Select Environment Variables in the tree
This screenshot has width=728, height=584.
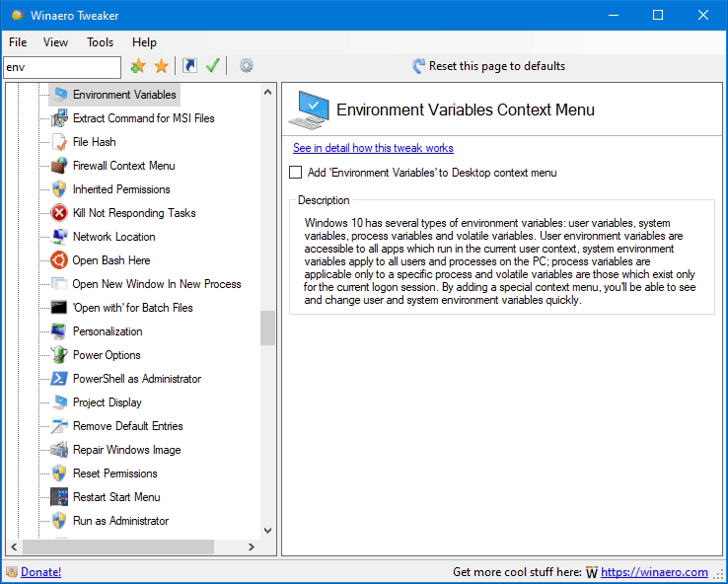pos(124,95)
